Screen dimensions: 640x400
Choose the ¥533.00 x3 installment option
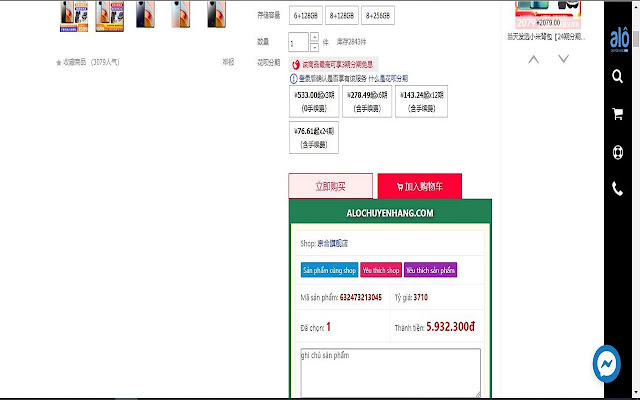pyautogui.click(x=314, y=101)
